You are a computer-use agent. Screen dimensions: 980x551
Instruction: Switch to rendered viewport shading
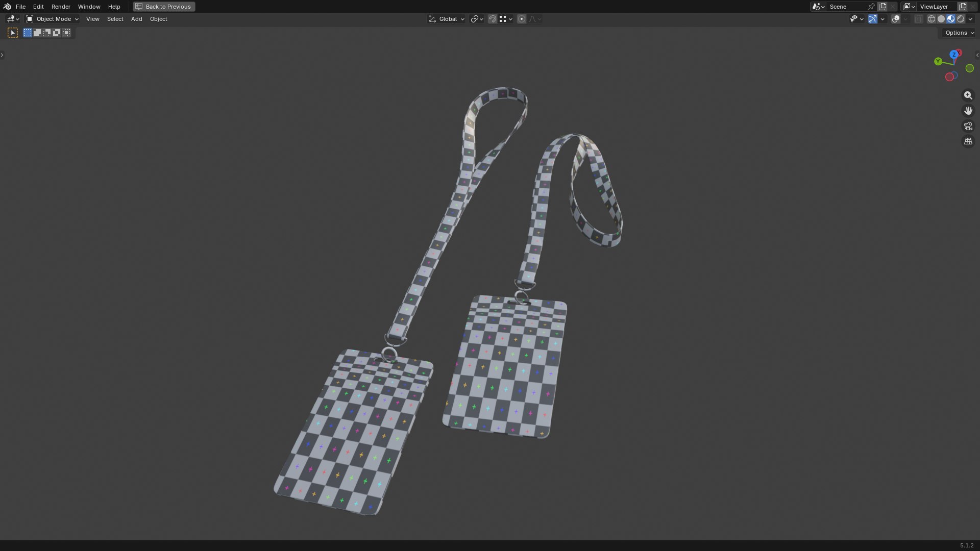point(961,19)
